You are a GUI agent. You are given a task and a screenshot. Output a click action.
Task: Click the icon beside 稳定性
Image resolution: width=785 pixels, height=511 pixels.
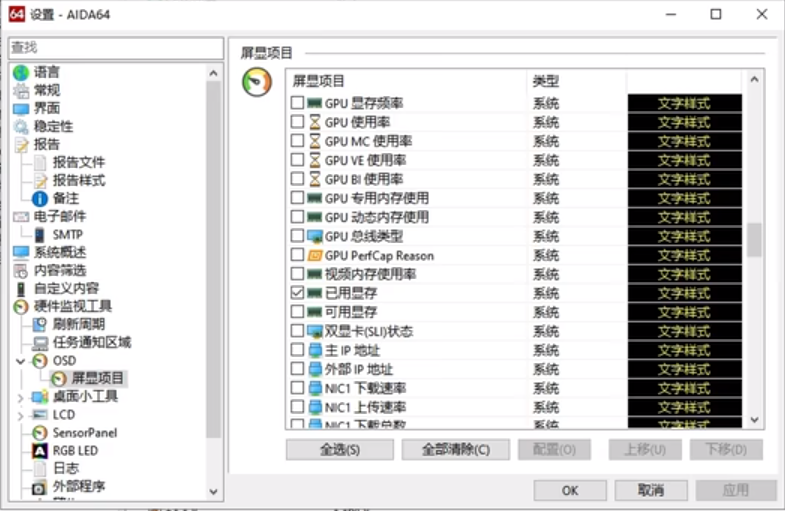point(21,127)
